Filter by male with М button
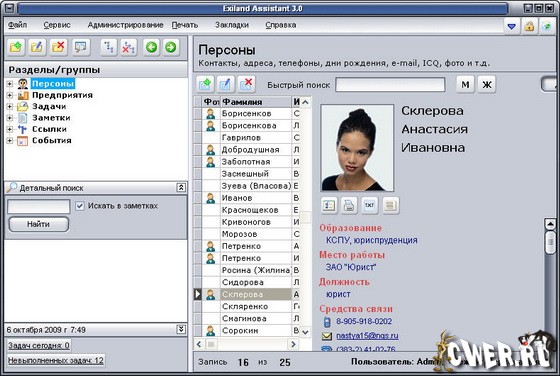 pos(465,85)
